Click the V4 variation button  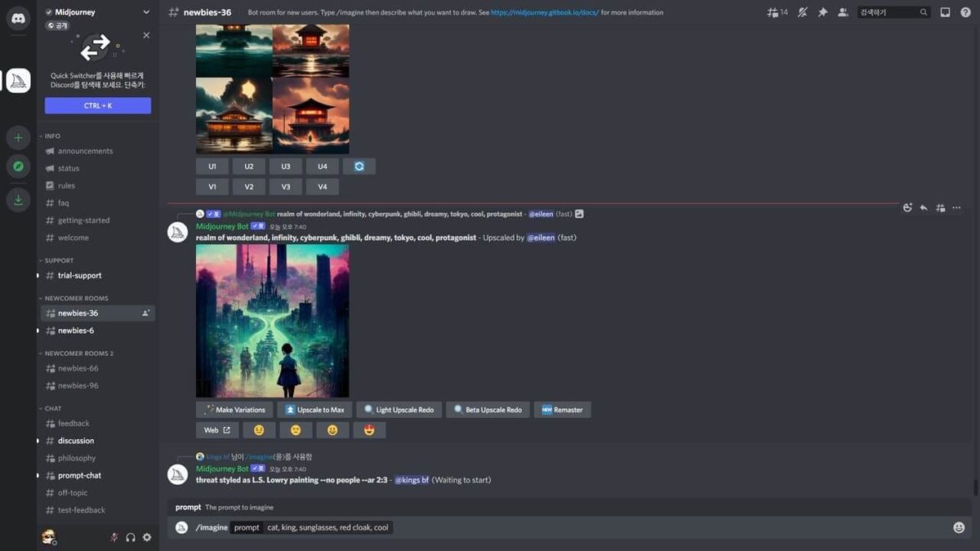(323, 187)
